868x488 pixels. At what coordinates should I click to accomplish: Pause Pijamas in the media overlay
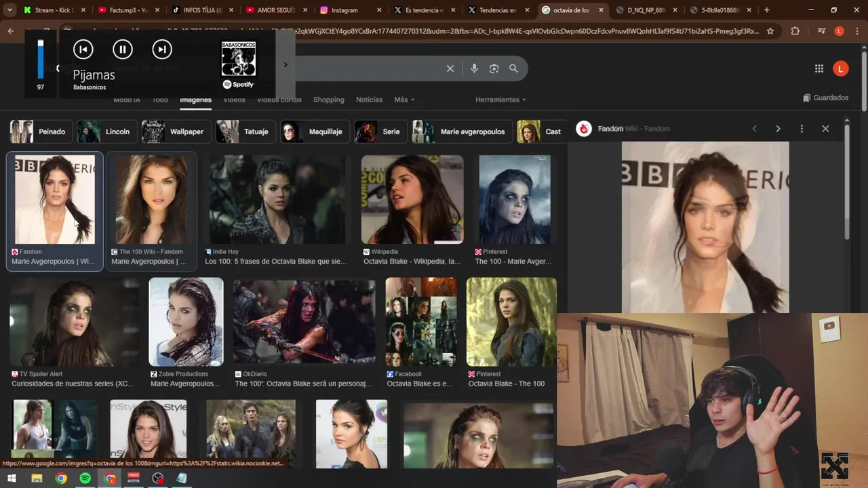click(122, 49)
